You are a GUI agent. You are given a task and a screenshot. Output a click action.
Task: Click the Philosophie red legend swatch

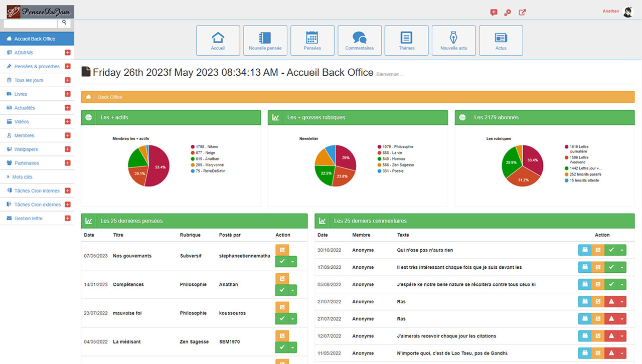379,147
